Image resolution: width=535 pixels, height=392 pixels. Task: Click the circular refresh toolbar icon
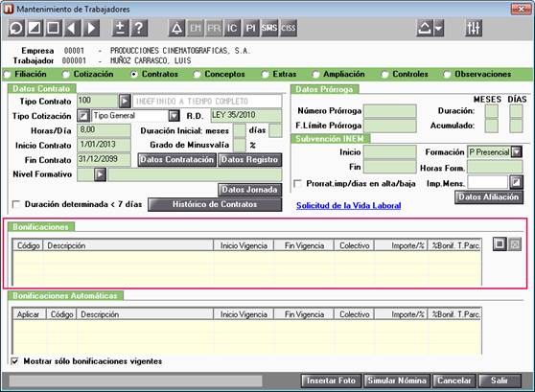(16, 28)
